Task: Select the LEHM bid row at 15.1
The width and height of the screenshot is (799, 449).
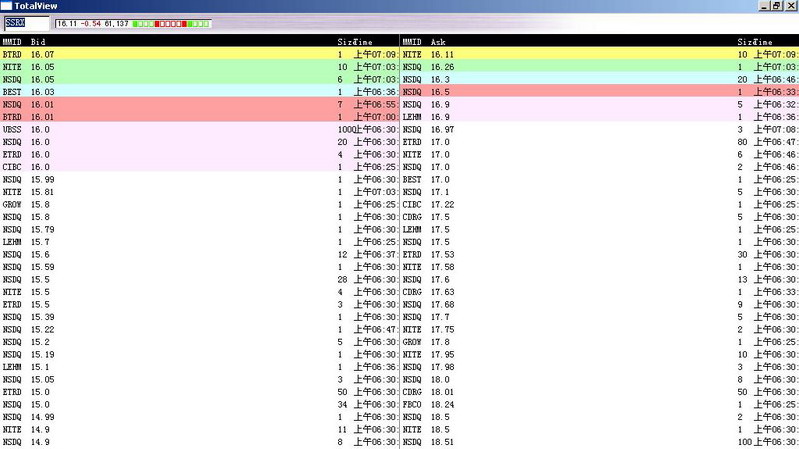Action: [x=200, y=366]
